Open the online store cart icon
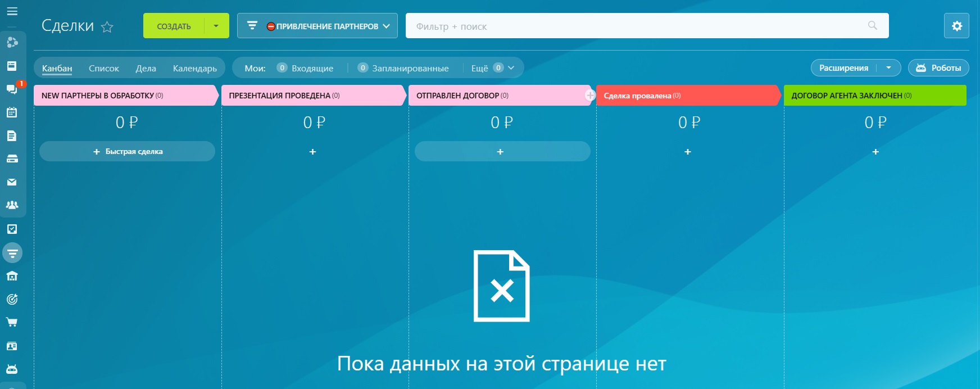 pos(12,323)
